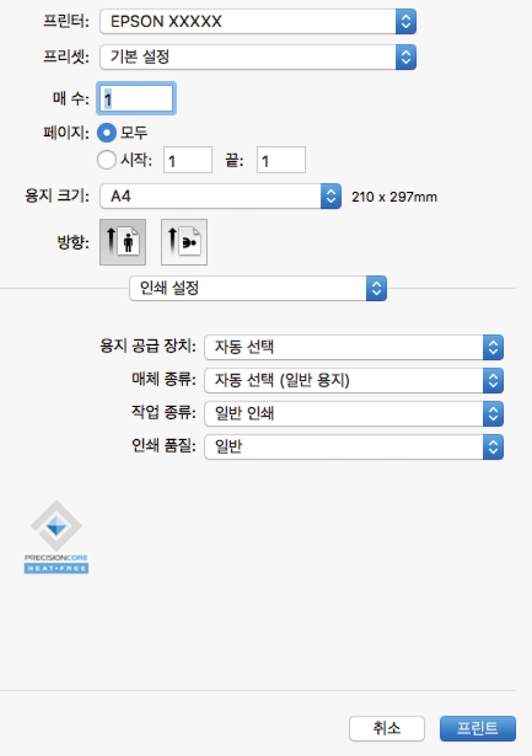Image resolution: width=532 pixels, height=756 pixels.
Task: Select the 모두 (all pages) radio button
Action: pyautogui.click(x=107, y=133)
